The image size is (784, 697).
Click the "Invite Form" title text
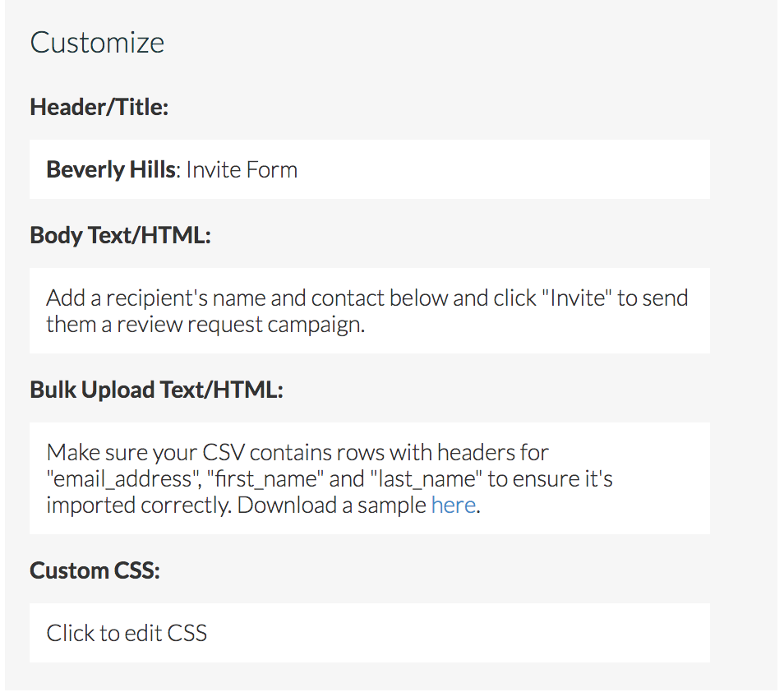[242, 170]
